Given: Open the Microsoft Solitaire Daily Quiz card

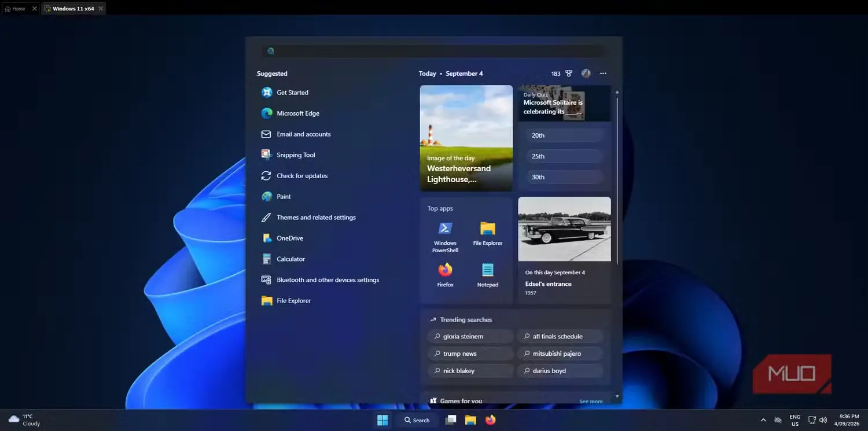Looking at the screenshot, I should coord(564,104).
